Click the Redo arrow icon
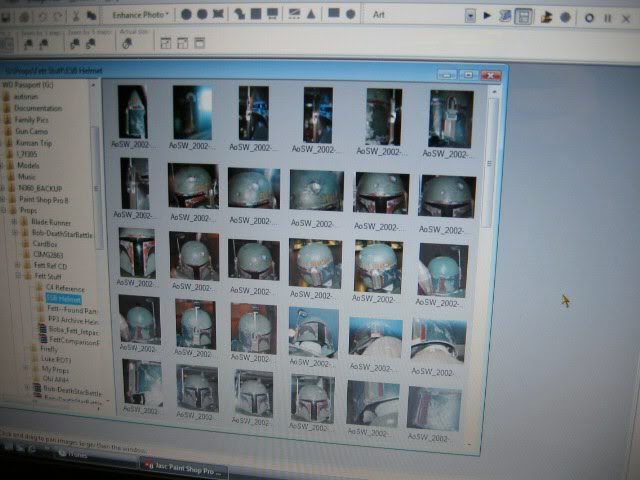Image resolution: width=640 pixels, height=480 pixels. tap(58, 16)
